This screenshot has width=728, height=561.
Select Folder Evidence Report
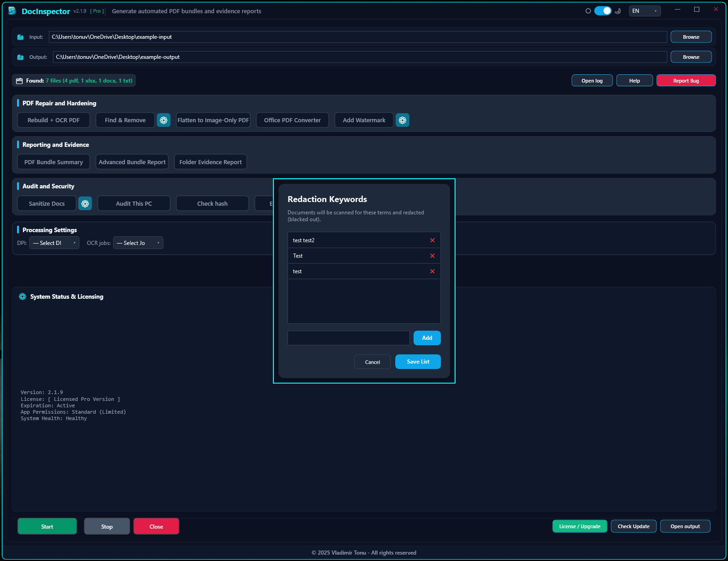(x=210, y=162)
